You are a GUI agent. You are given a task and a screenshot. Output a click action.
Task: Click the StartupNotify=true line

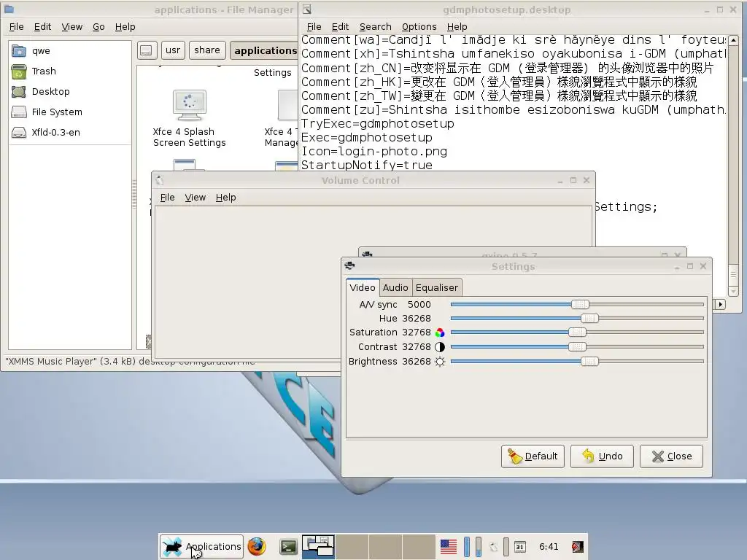(x=367, y=165)
